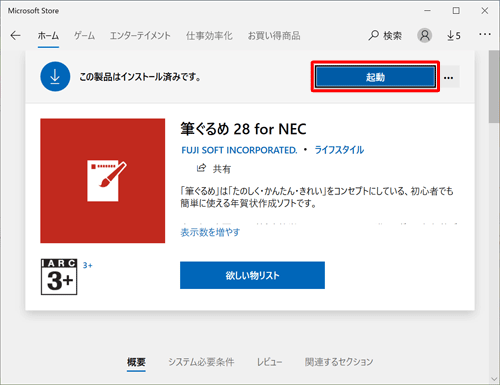Click この製品はインストール済みです text
The width and height of the screenshot is (500, 385).
(x=140, y=77)
